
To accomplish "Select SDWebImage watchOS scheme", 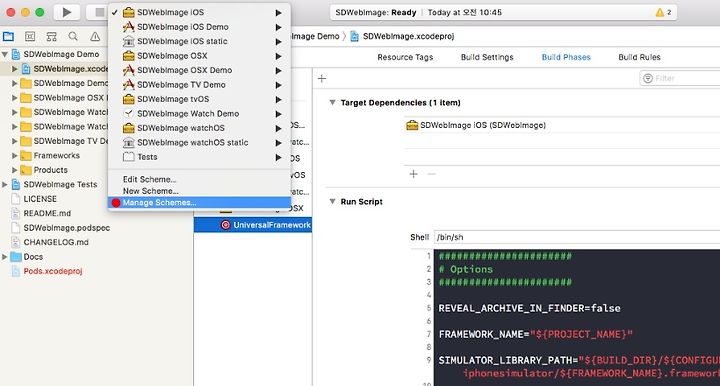I will [199, 128].
